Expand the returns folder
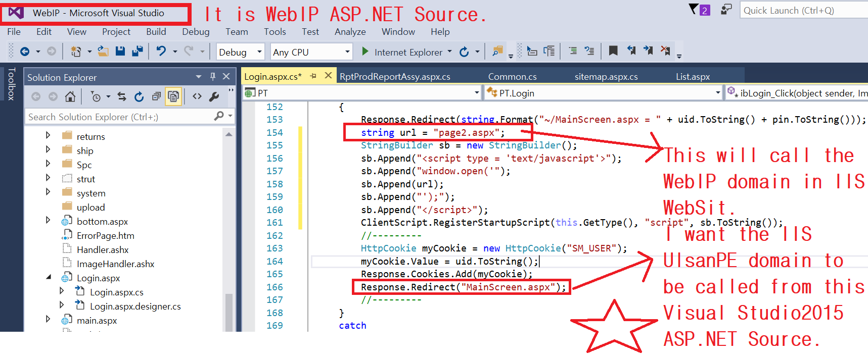Viewport: 868px width, 358px height. tap(48, 135)
